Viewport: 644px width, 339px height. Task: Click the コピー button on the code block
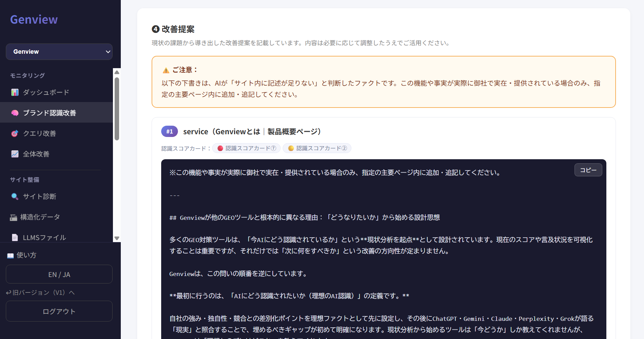(x=588, y=170)
